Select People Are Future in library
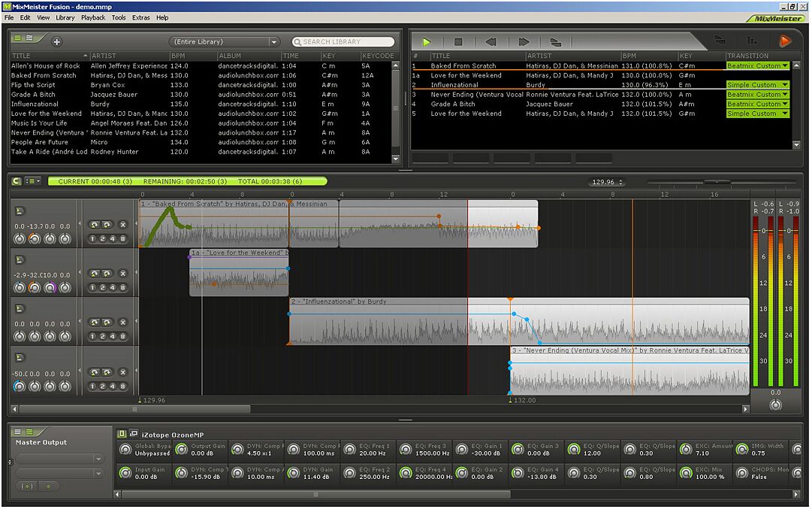Image resolution: width=812 pixels, height=509 pixels. tap(201, 142)
